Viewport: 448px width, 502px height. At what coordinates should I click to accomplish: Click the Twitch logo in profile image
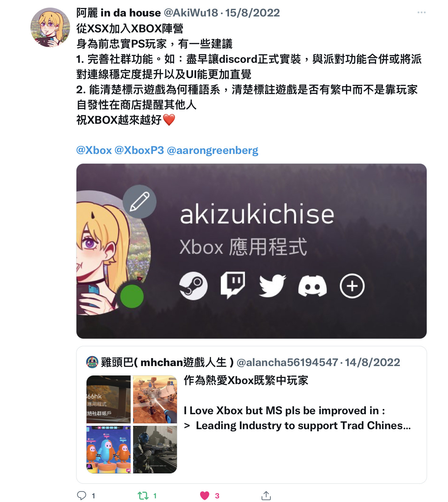click(x=233, y=285)
